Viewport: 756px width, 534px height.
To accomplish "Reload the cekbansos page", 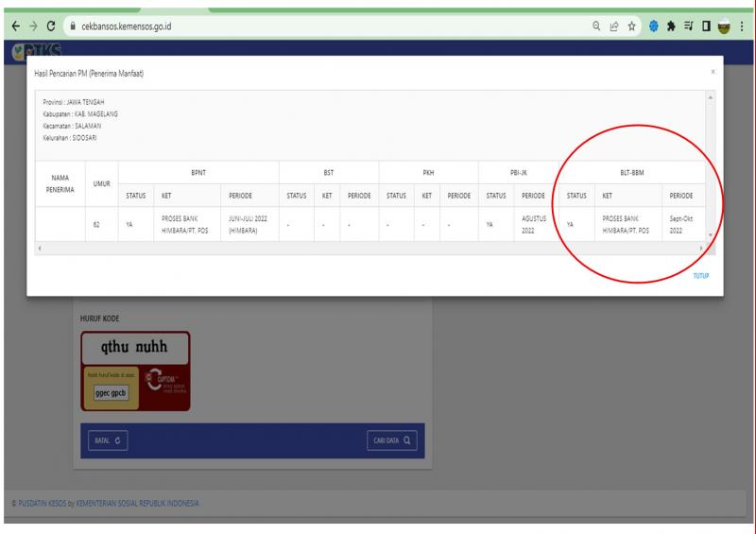I will pyautogui.click(x=52, y=27).
